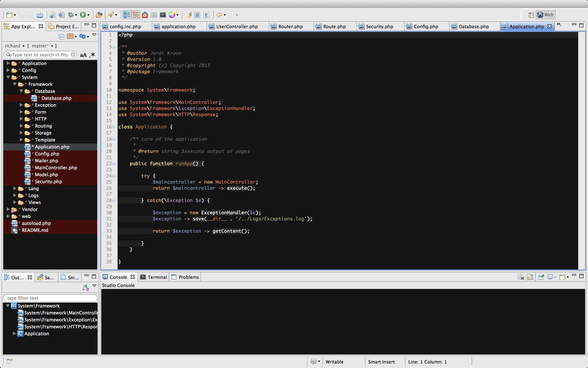The image size is (588, 368).
Task: Collapse the Database folder
Action: click(x=21, y=91)
